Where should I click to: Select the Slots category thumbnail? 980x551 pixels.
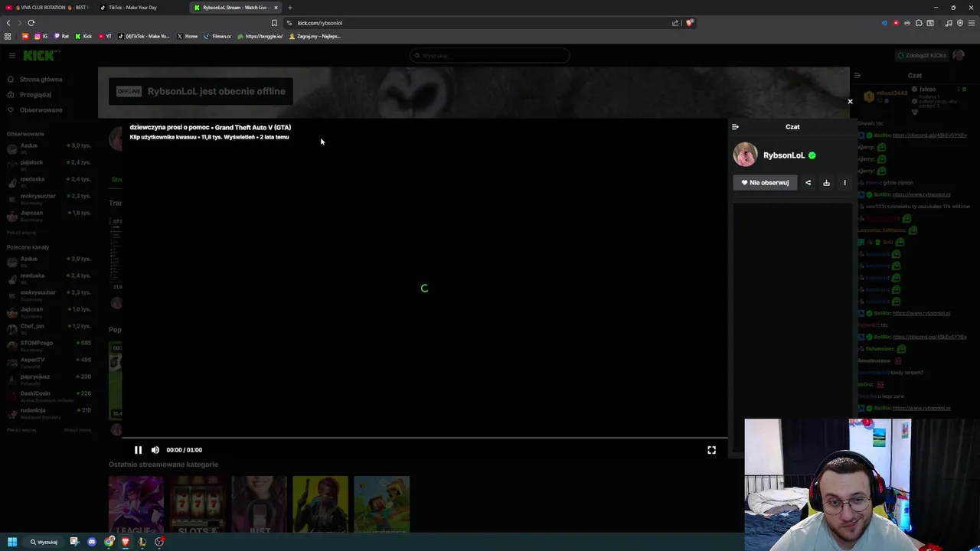(198, 504)
